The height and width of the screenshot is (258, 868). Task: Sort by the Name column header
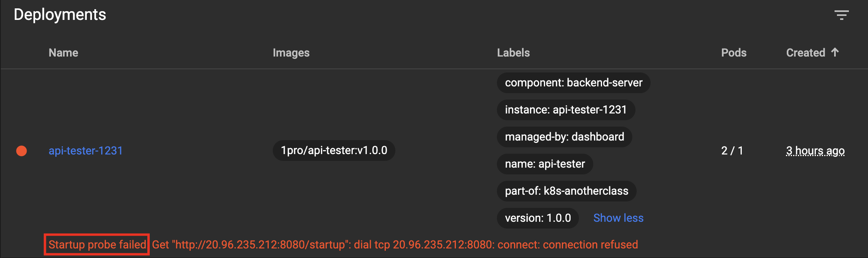pos(63,53)
